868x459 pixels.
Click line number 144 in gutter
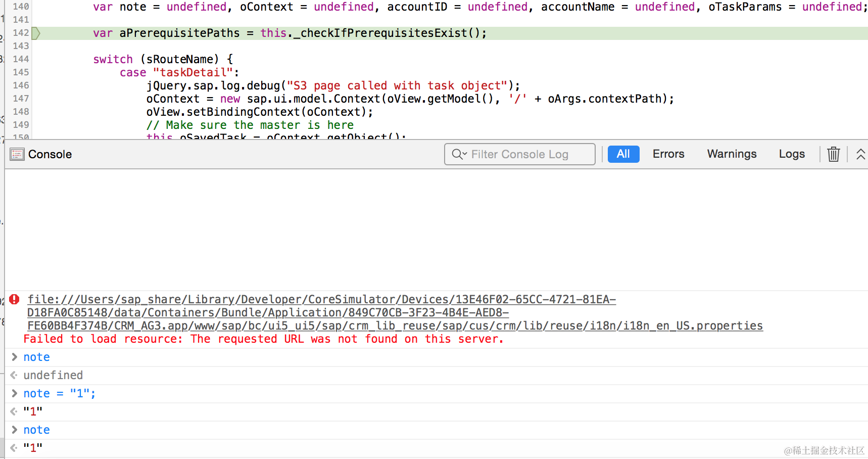pos(21,59)
